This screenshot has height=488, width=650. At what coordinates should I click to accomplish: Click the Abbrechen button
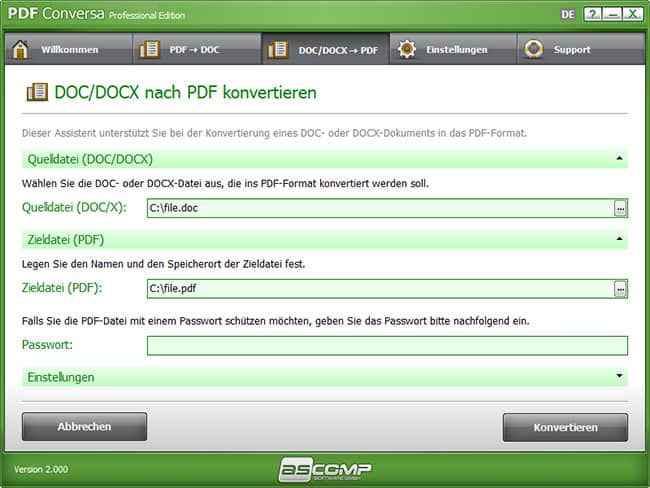(85, 427)
